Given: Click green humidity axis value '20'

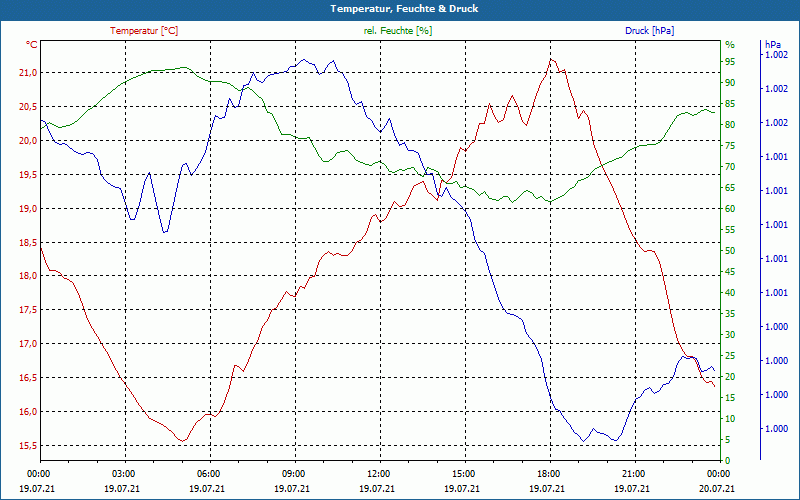Looking at the screenshot, I should click(x=730, y=377).
